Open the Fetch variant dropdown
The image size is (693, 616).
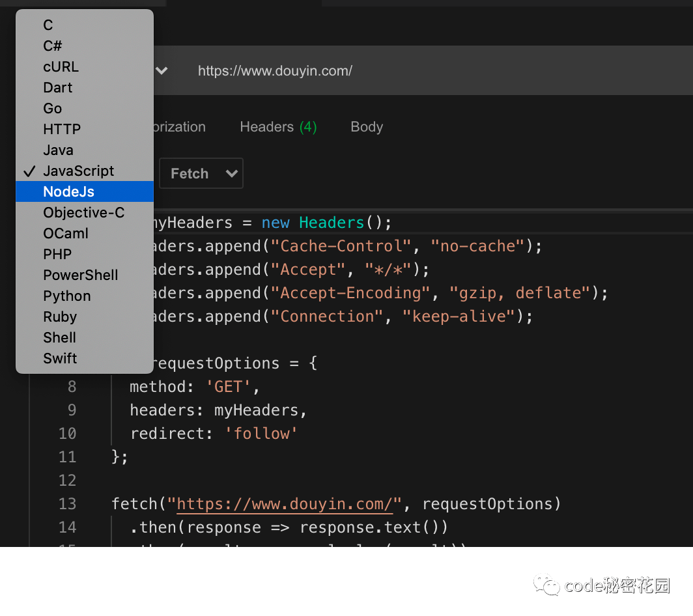coord(201,173)
